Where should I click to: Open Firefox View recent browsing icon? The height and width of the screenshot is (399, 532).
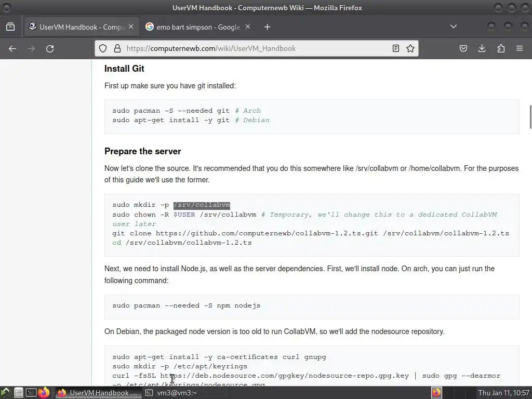(10, 27)
